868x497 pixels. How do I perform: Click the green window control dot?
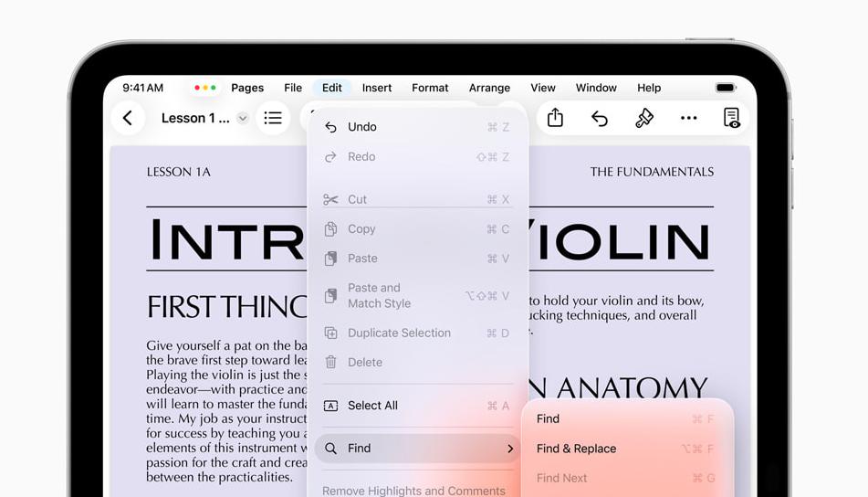pos(214,88)
